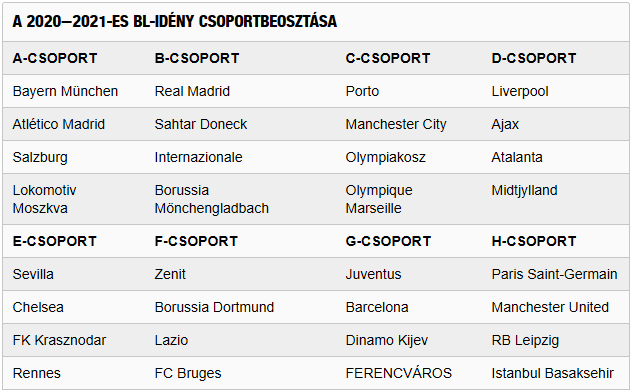630x391 pixels.
Task: Select the Liverpool cell
Action: click(520, 91)
